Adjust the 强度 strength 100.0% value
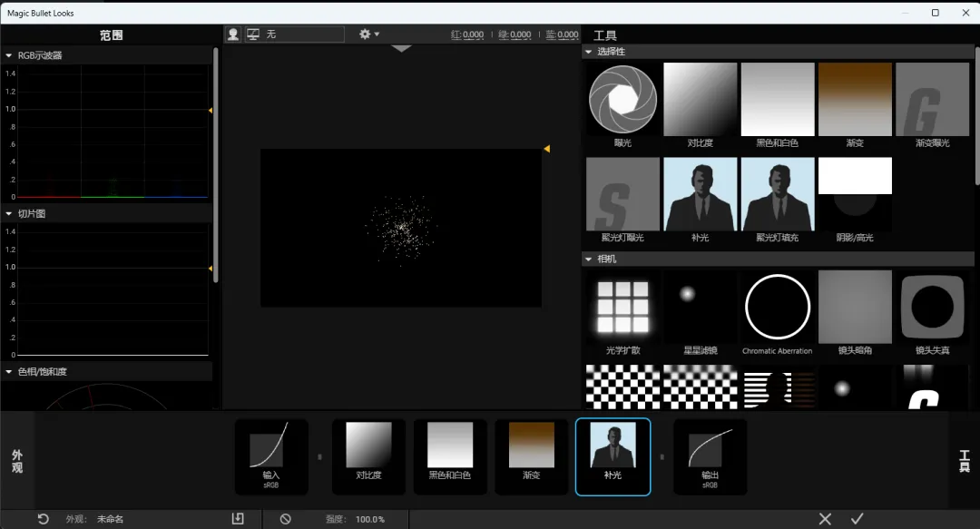980x529 pixels. click(370, 520)
